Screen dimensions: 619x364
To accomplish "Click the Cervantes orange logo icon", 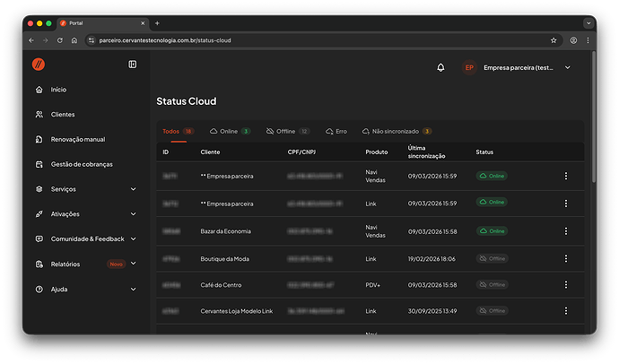I will tap(39, 65).
